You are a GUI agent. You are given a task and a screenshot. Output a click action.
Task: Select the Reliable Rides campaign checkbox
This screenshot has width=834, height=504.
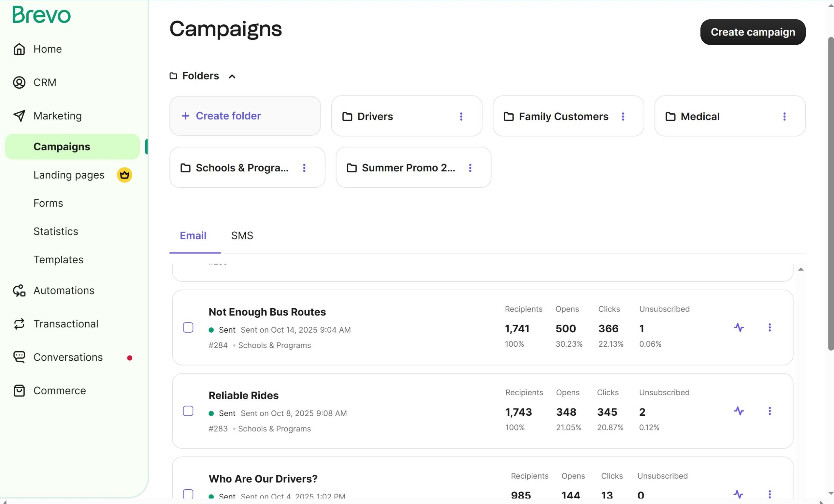(x=188, y=411)
